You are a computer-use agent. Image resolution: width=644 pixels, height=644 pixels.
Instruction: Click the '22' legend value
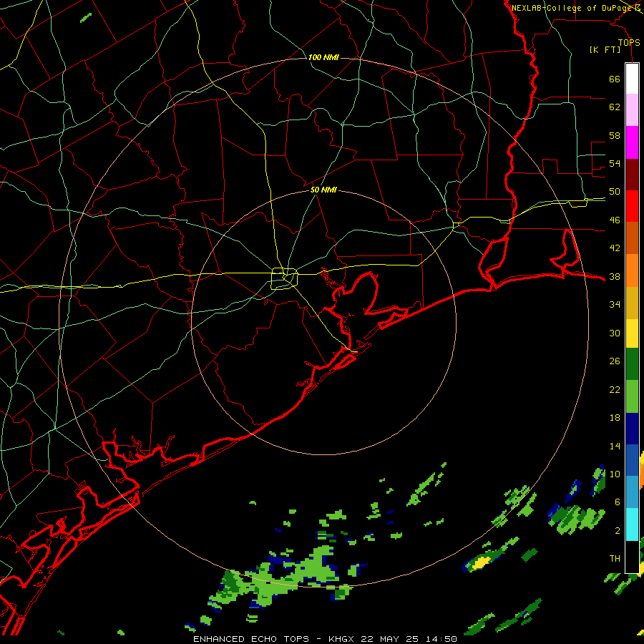(x=615, y=390)
